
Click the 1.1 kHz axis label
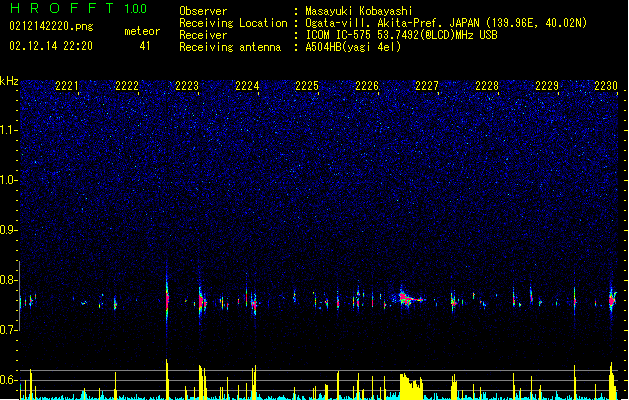tap(8, 130)
